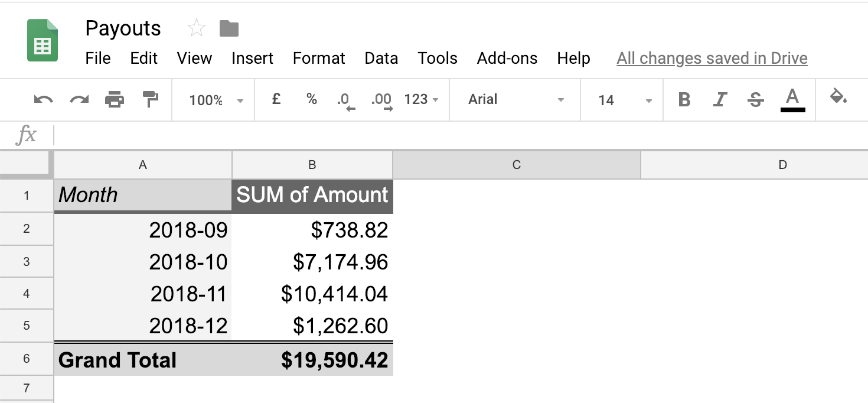Toggle italic formatting
The width and height of the screenshot is (868, 403).
tap(719, 100)
